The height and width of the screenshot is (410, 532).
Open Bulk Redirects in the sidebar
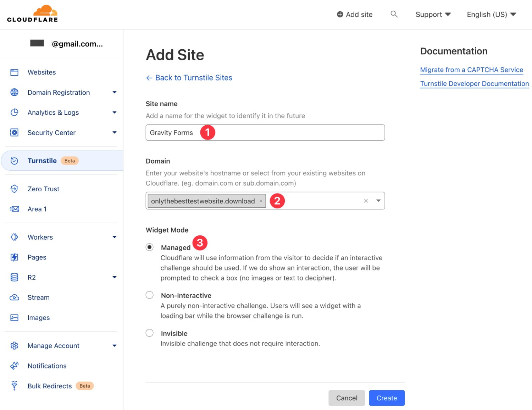tap(50, 386)
